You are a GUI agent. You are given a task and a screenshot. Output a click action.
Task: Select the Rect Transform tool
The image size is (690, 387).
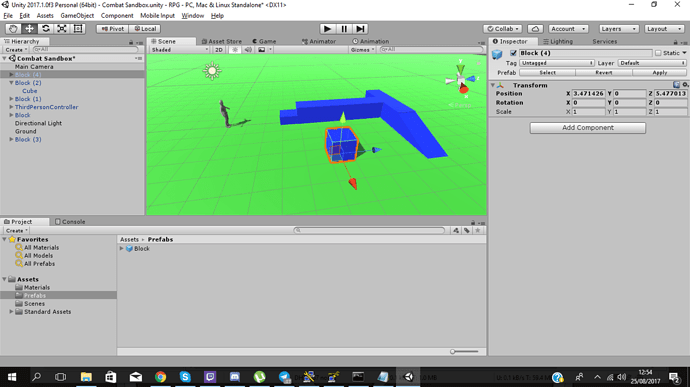[x=78, y=29]
